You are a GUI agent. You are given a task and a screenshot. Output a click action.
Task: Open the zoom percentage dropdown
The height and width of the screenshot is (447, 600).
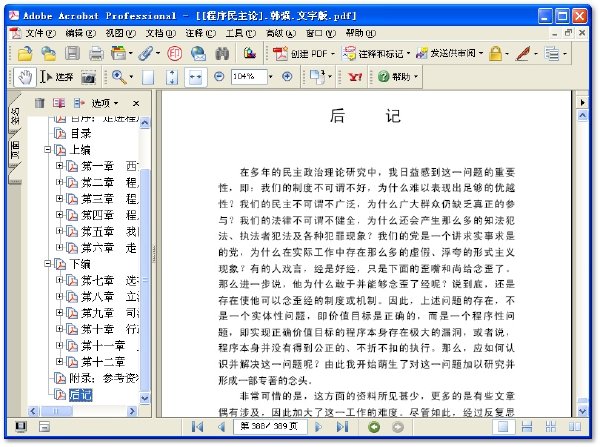[271, 77]
